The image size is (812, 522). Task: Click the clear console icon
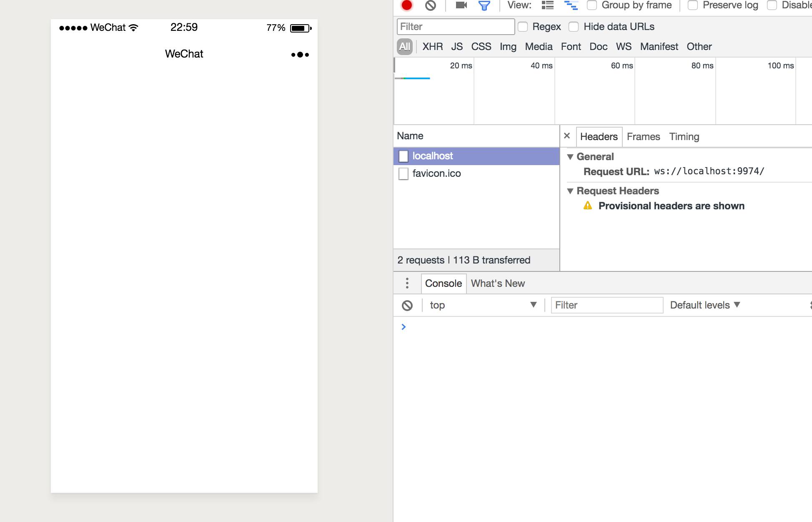point(407,305)
